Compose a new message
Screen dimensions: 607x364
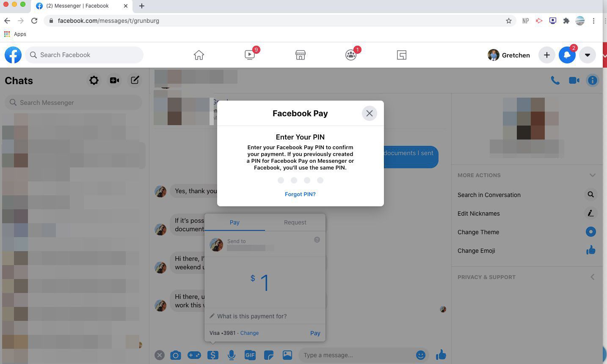pos(135,80)
